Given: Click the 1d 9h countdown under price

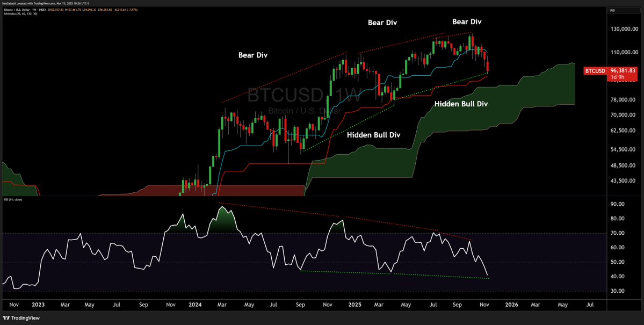Looking at the screenshot, I should click(617, 77).
